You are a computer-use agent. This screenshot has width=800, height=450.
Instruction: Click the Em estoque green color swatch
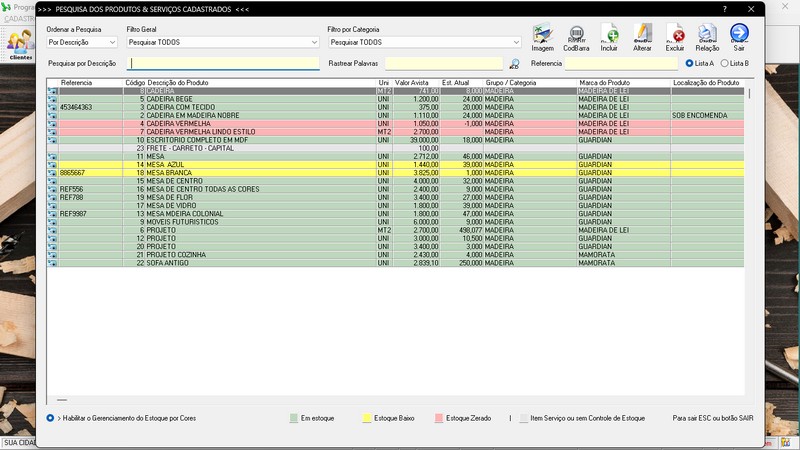click(x=294, y=418)
